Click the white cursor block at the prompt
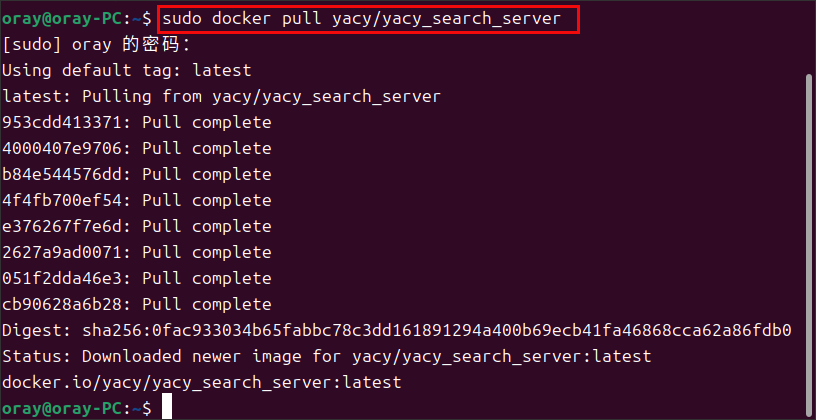 (x=167, y=407)
